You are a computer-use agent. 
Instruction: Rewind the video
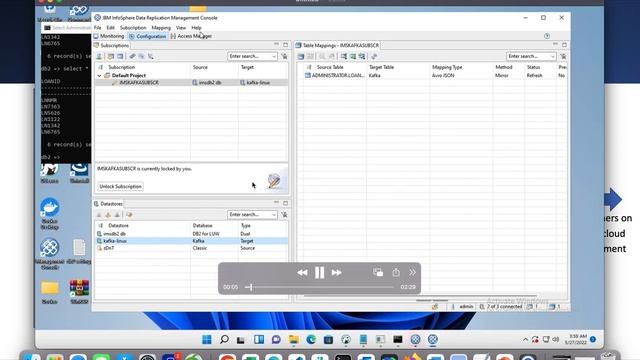302,273
